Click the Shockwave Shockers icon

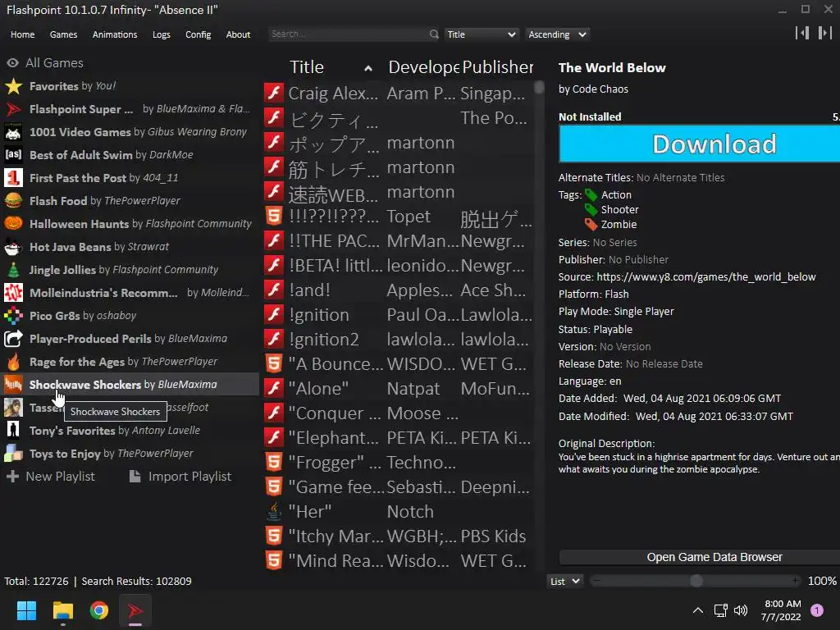click(x=13, y=385)
